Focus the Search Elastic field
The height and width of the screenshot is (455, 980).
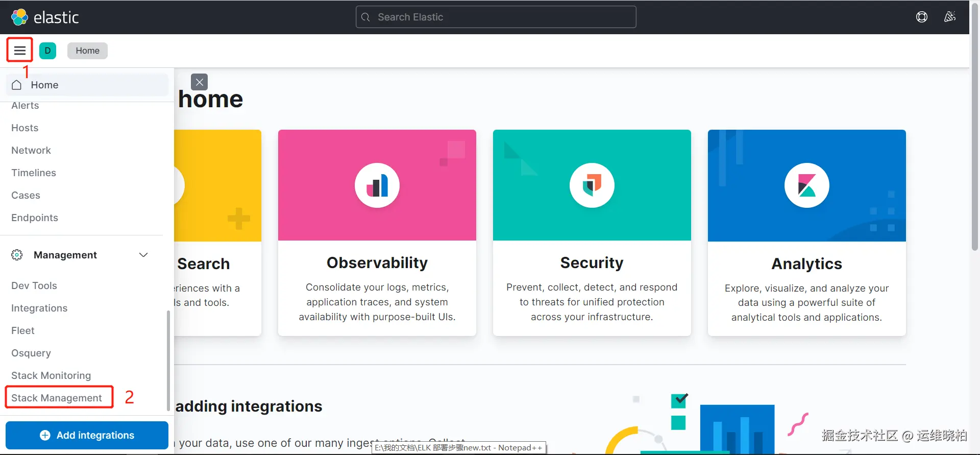496,17
